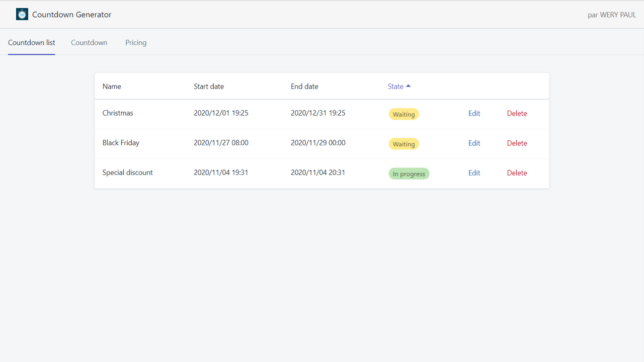The image size is (644, 362).
Task: Click the Countdown Generator app logo icon
Action: click(22, 14)
